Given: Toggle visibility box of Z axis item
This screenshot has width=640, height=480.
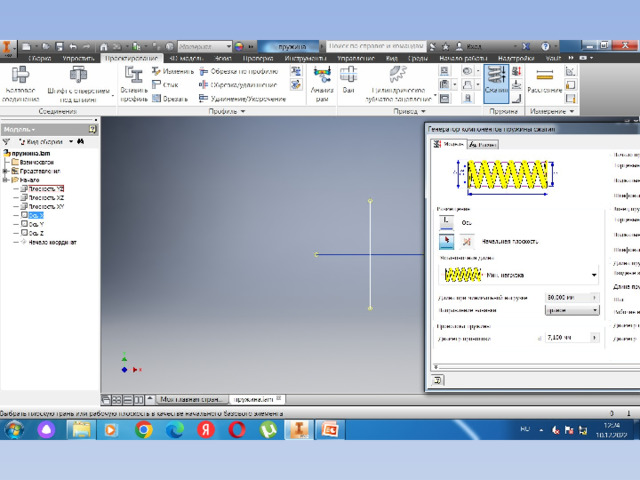Looking at the screenshot, I should pos(23,233).
